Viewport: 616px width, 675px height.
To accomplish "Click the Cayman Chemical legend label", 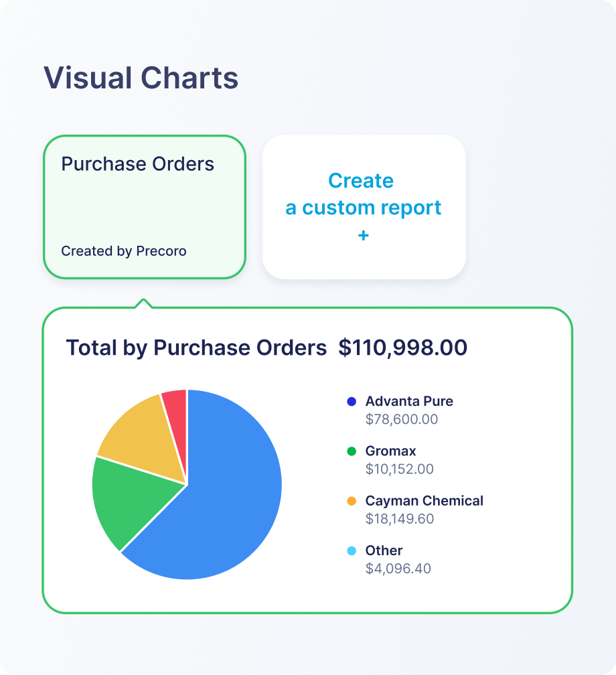I will (x=424, y=501).
